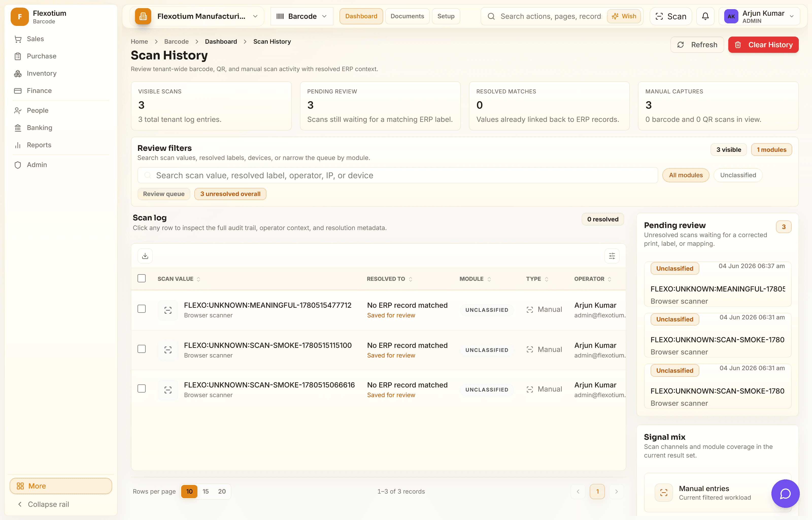Open table column settings sliders icon
The height and width of the screenshot is (520, 812).
click(x=612, y=256)
